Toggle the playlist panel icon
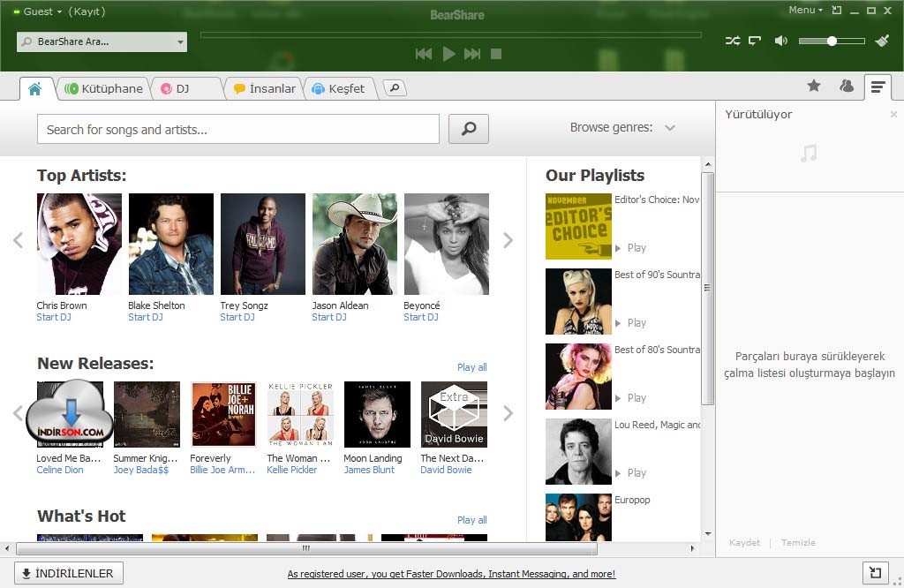 click(878, 87)
